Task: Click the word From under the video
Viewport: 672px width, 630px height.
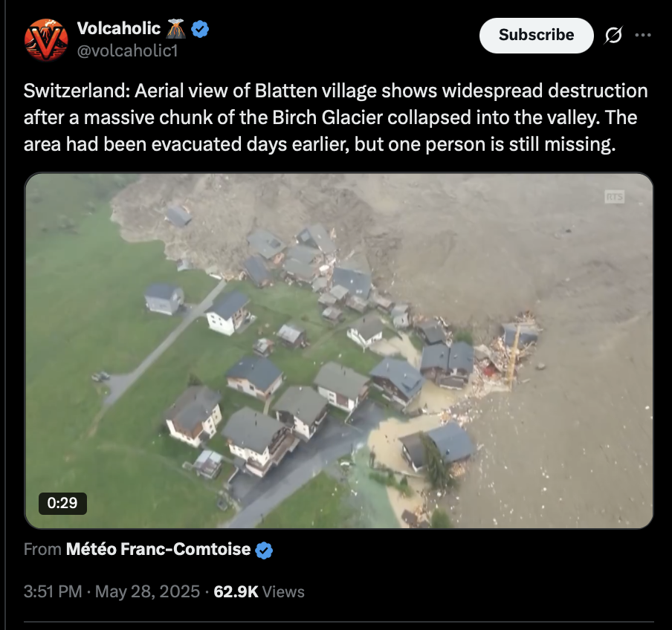Action: click(42, 550)
